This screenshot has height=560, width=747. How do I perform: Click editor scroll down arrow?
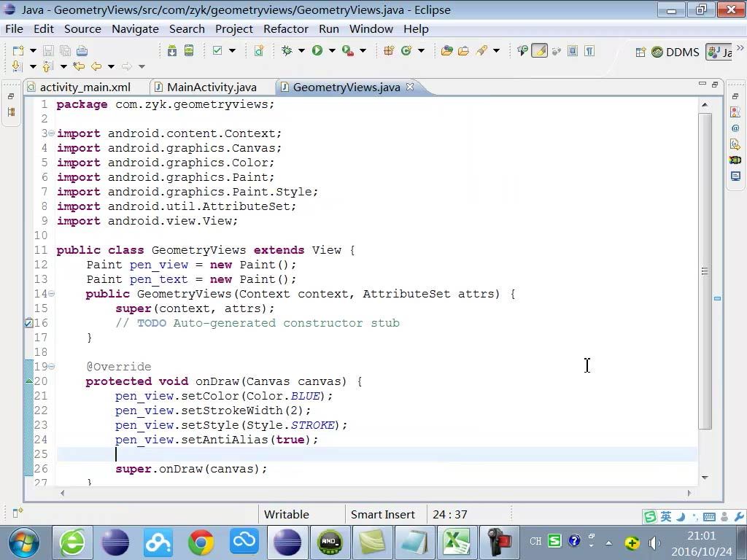[x=705, y=477]
